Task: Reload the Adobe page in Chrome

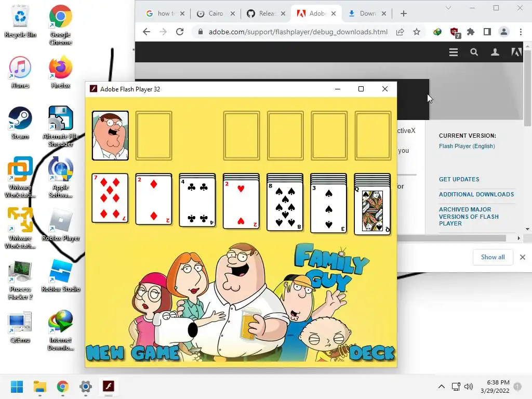Action: 180,32
